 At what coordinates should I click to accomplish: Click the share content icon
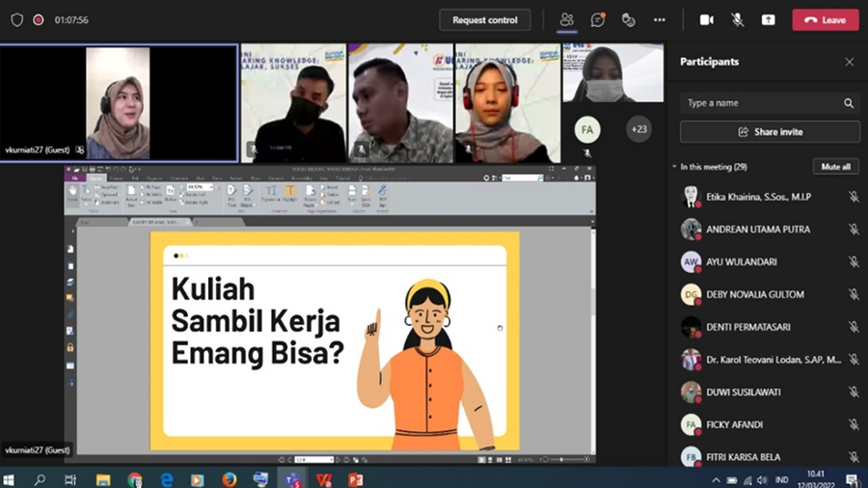coord(768,19)
